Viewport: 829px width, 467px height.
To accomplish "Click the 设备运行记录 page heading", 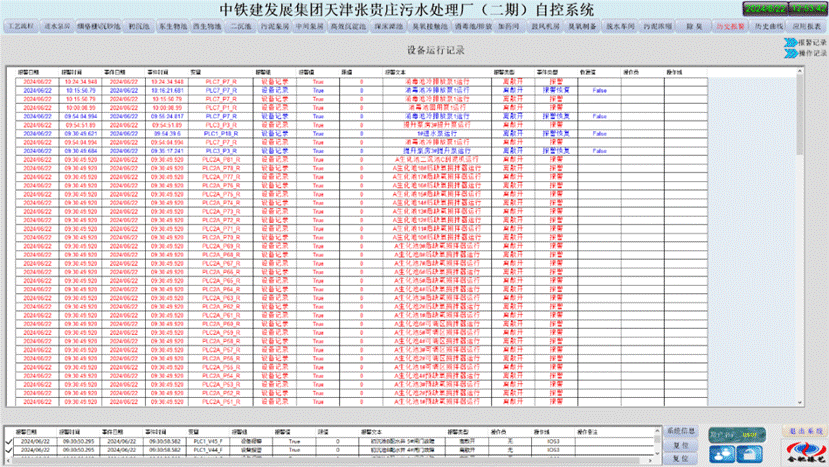I will coord(436,50).
